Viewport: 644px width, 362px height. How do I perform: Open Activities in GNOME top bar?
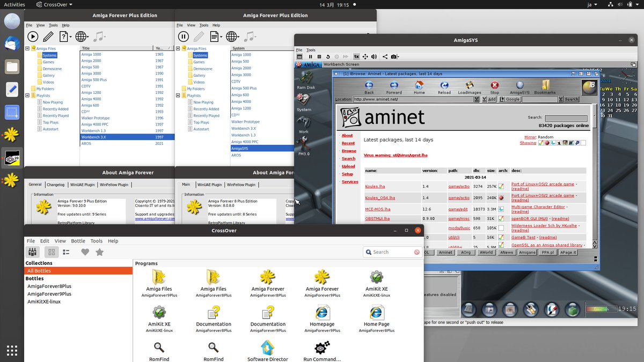tap(14, 4)
